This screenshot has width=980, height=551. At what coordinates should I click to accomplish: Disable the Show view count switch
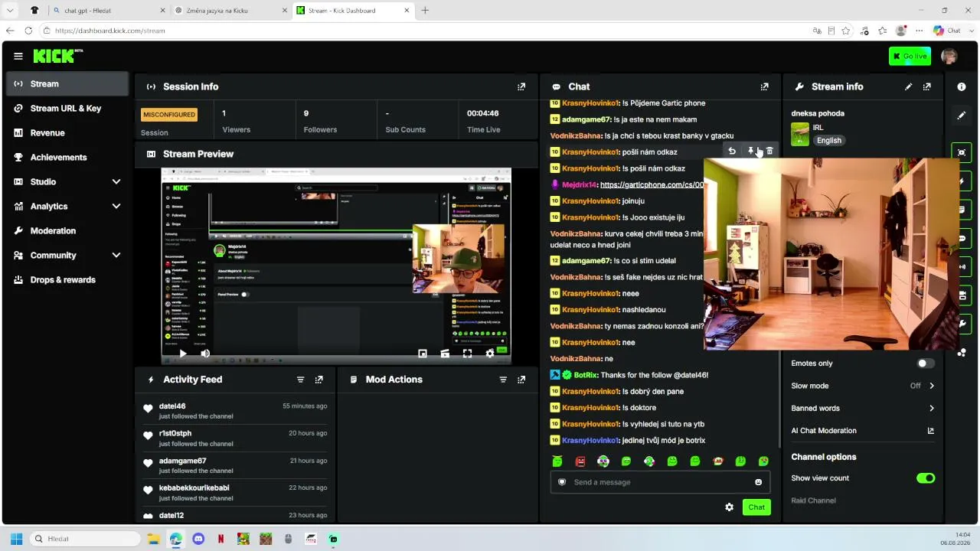926,478
